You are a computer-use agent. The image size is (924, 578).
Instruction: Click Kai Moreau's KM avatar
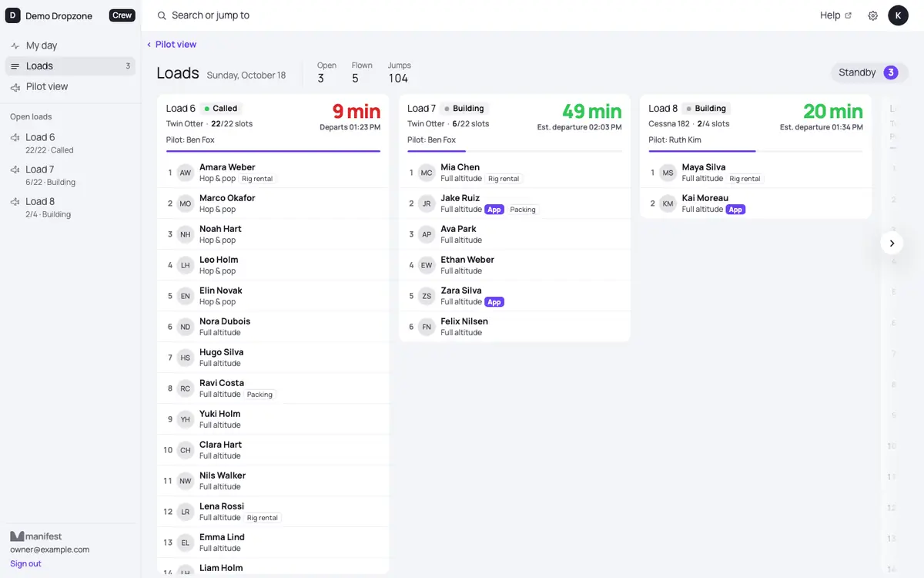(668, 203)
